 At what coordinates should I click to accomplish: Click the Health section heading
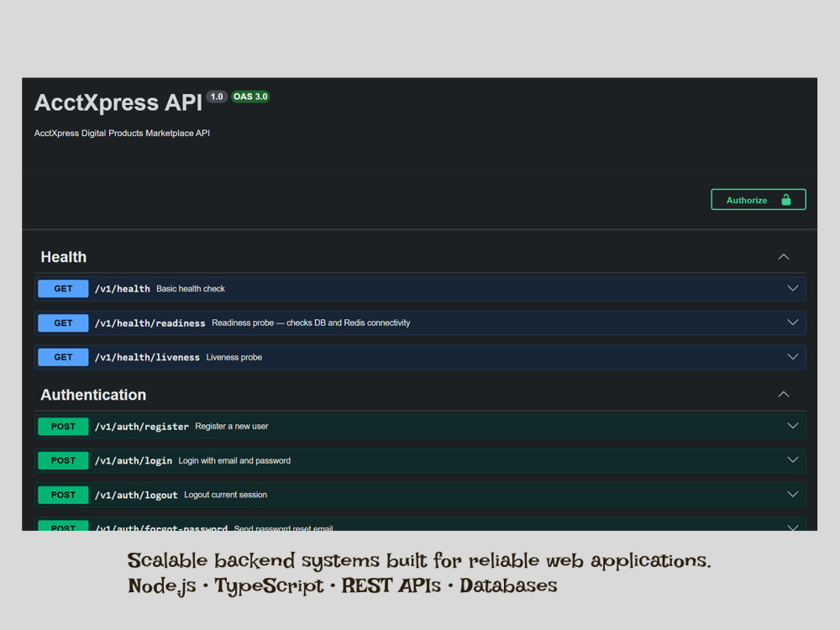point(64,257)
